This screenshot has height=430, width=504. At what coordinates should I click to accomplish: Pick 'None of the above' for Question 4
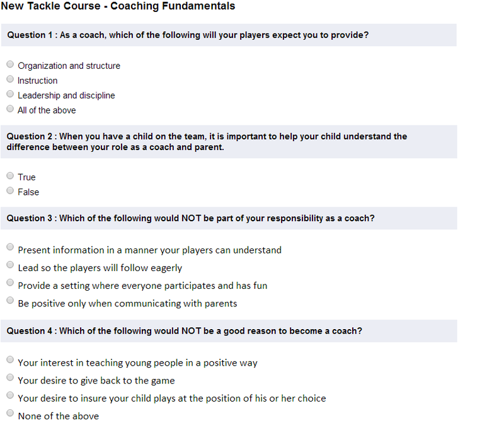coord(10,412)
